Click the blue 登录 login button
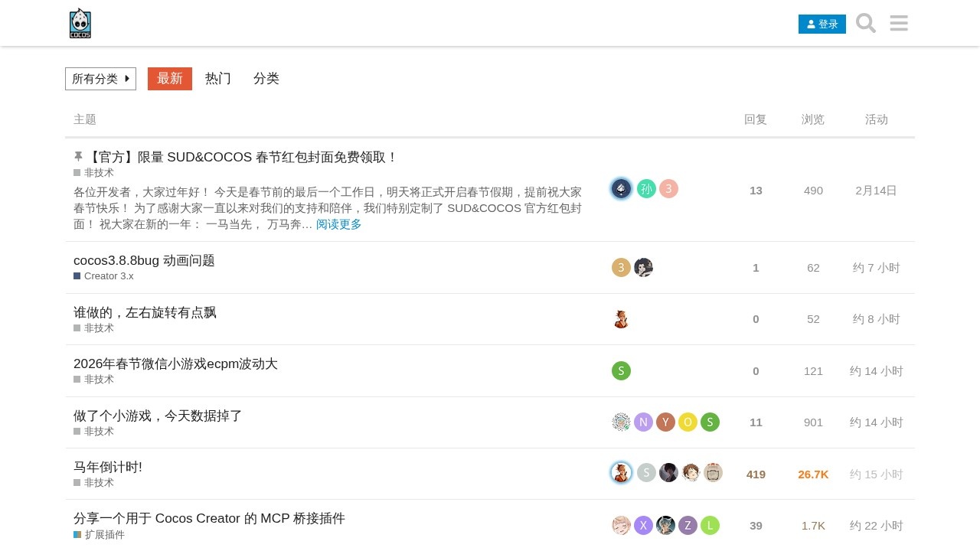 pyautogui.click(x=822, y=24)
